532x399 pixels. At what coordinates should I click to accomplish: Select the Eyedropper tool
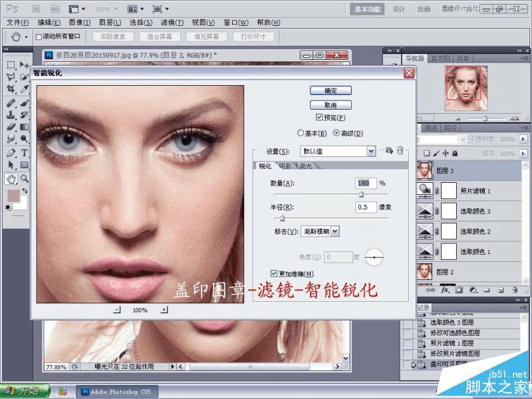point(24,89)
